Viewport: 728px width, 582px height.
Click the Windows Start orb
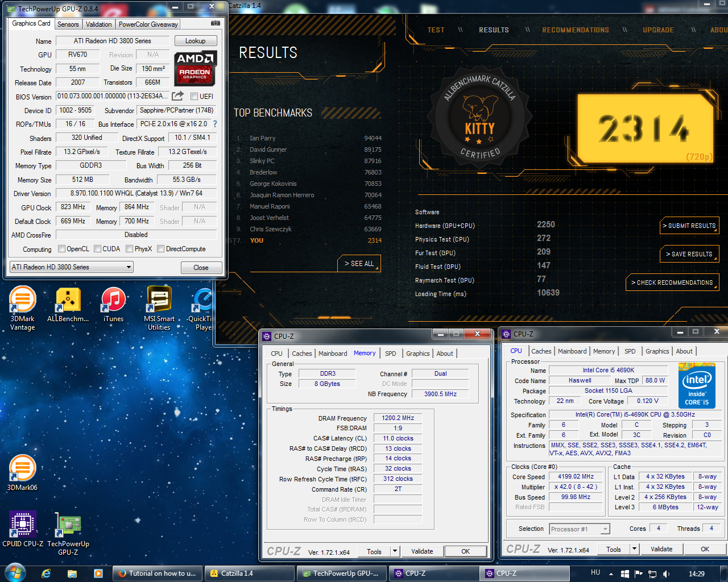click(x=14, y=572)
